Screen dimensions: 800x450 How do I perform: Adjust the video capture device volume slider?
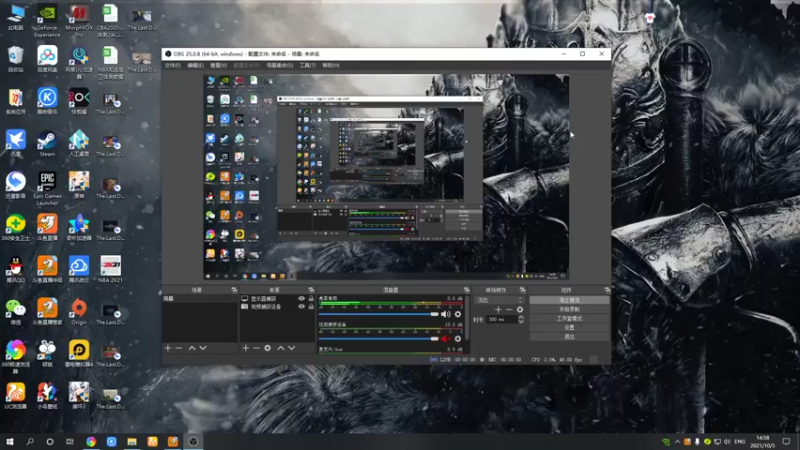pos(378,339)
